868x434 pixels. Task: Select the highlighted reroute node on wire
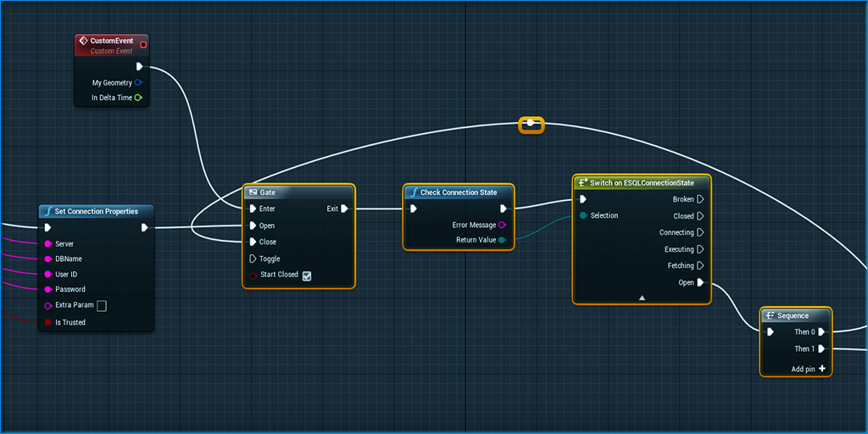[x=531, y=125]
